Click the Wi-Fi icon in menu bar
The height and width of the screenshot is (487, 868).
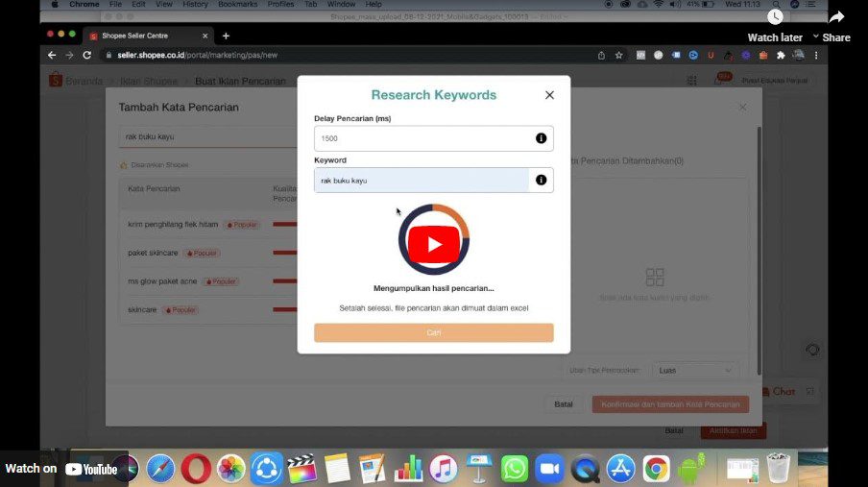(658, 5)
